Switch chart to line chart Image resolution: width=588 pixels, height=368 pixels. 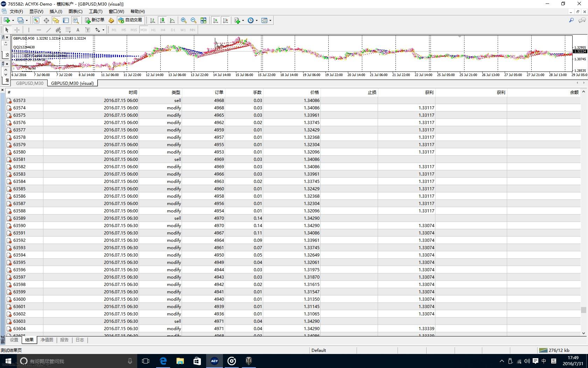point(172,20)
